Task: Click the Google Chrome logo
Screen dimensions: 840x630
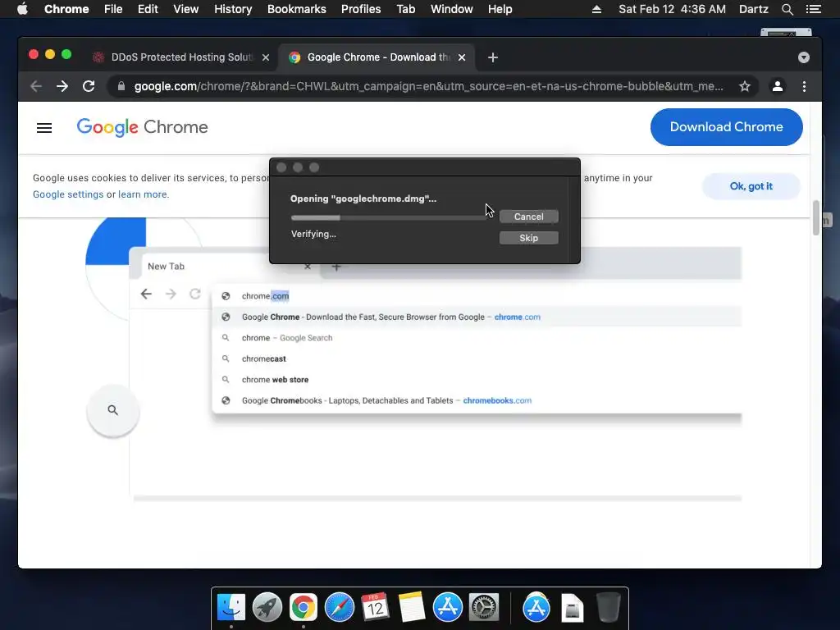Action: (x=142, y=127)
